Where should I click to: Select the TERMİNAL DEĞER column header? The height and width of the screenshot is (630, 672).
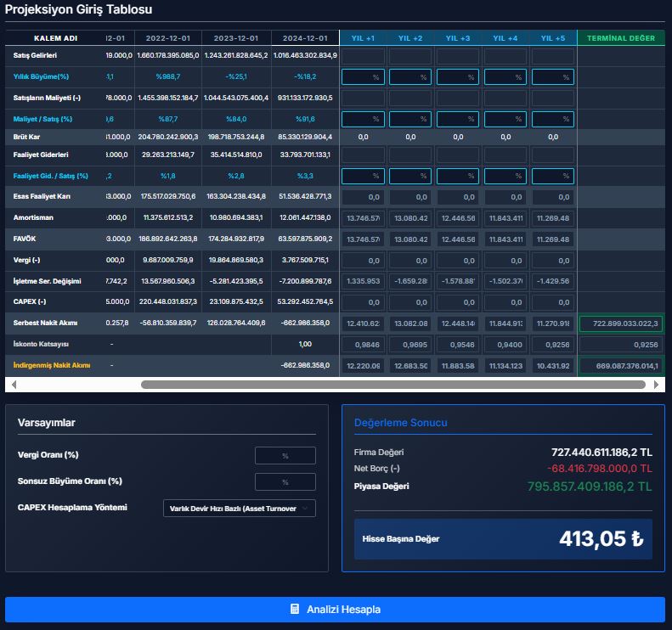(x=620, y=38)
